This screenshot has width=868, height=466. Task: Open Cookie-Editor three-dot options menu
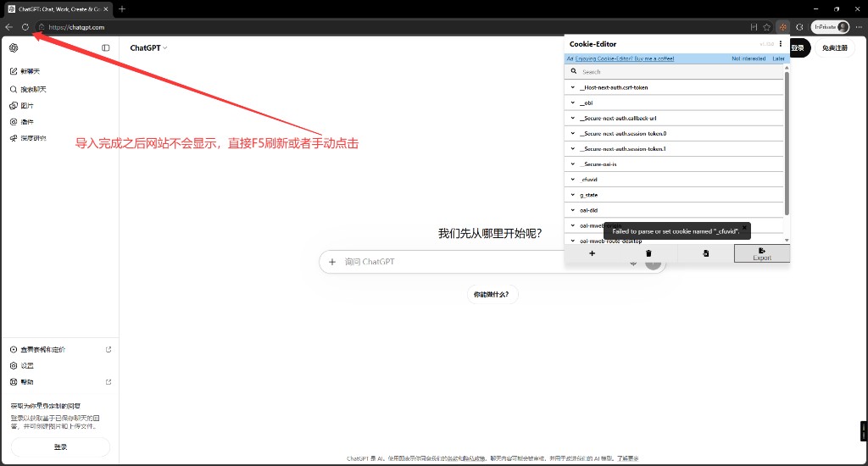[781, 44]
